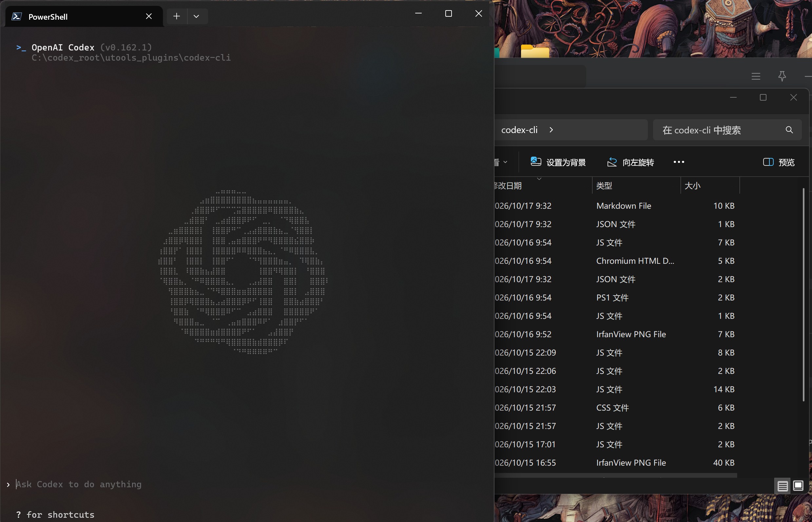This screenshot has width=812, height=522.
Task: Click the Explorer vertical scrollbar
Action: (803, 294)
